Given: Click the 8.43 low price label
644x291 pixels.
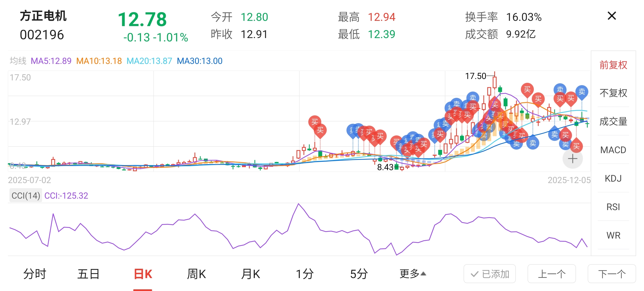Looking at the screenshot, I should [385, 167].
